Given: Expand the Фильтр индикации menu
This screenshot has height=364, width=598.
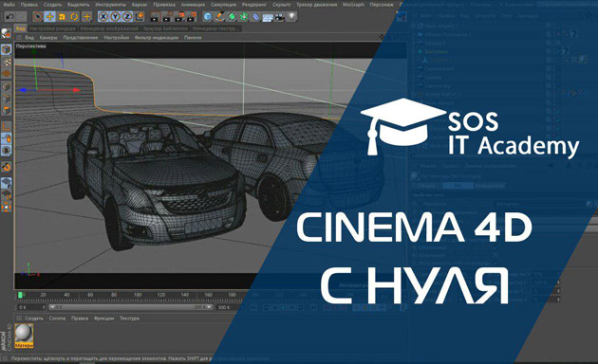Looking at the screenshot, I should click(157, 38).
